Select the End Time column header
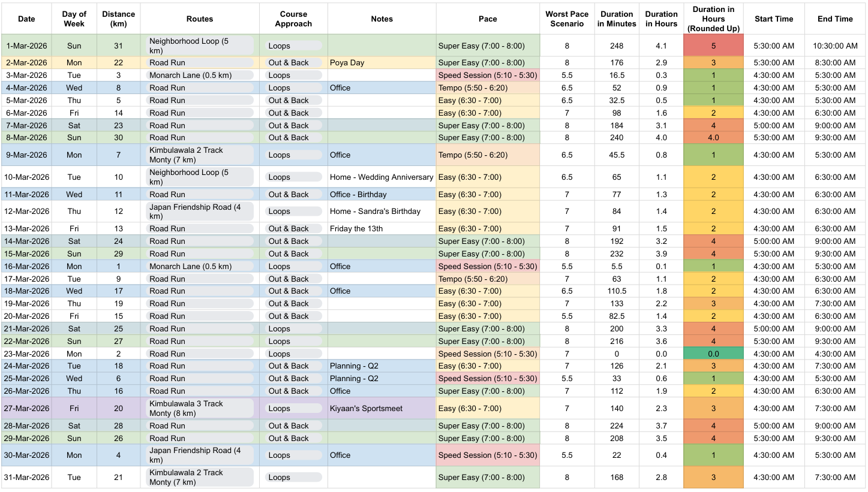 835,19
